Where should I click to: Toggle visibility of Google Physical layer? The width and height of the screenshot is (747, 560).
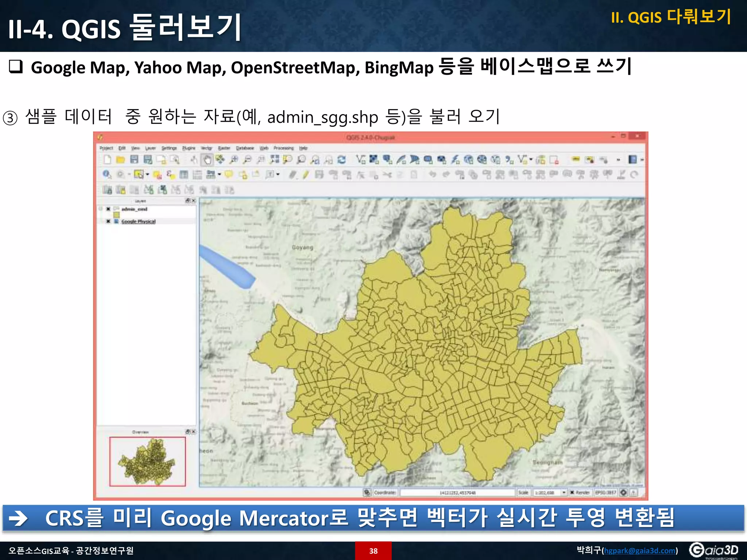[108, 221]
